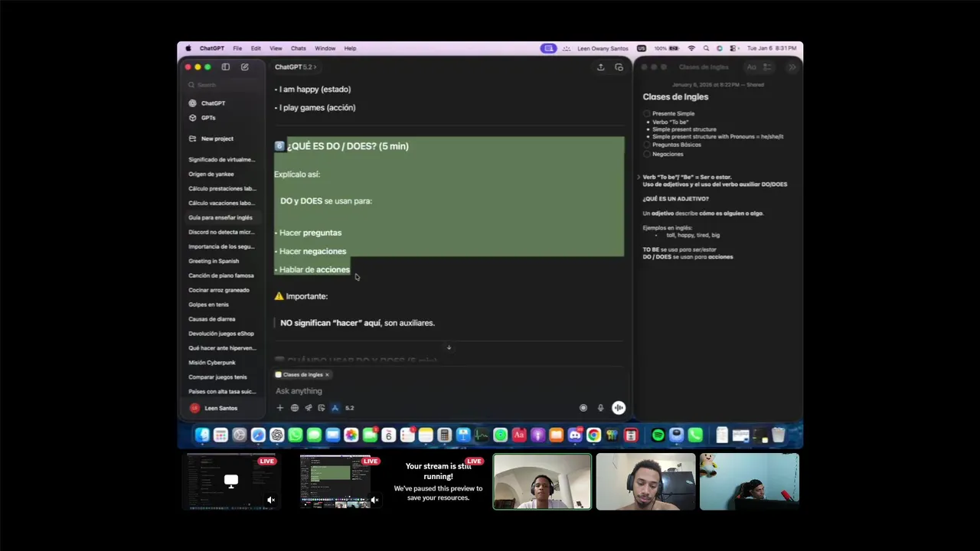
Task: Click the macOS Spotlight search icon
Action: (x=706, y=48)
